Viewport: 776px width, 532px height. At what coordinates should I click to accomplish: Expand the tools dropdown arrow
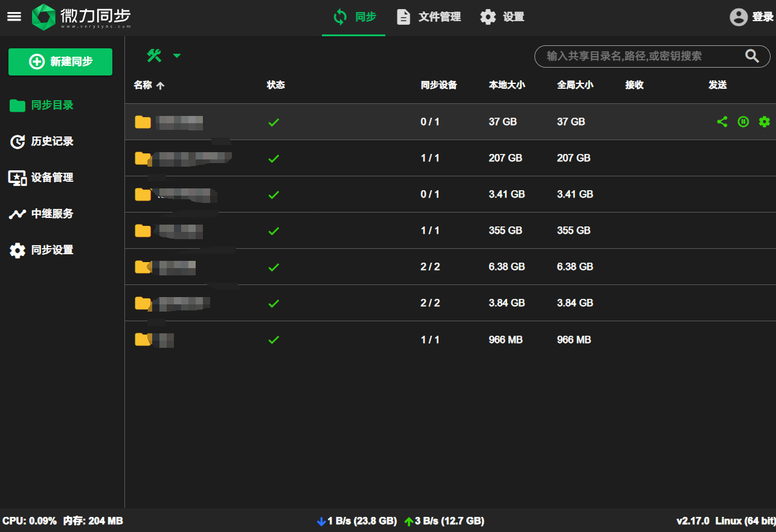(x=177, y=56)
